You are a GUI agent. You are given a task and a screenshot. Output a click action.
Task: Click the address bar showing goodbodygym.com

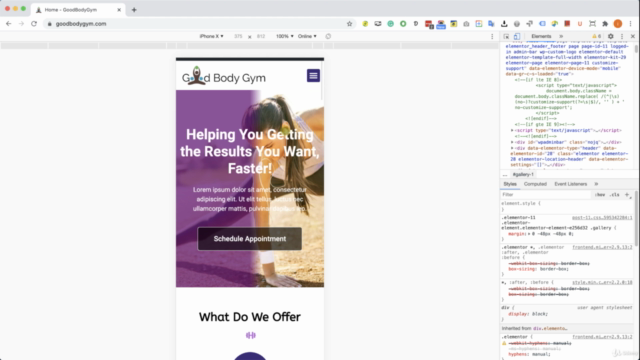(x=200, y=24)
